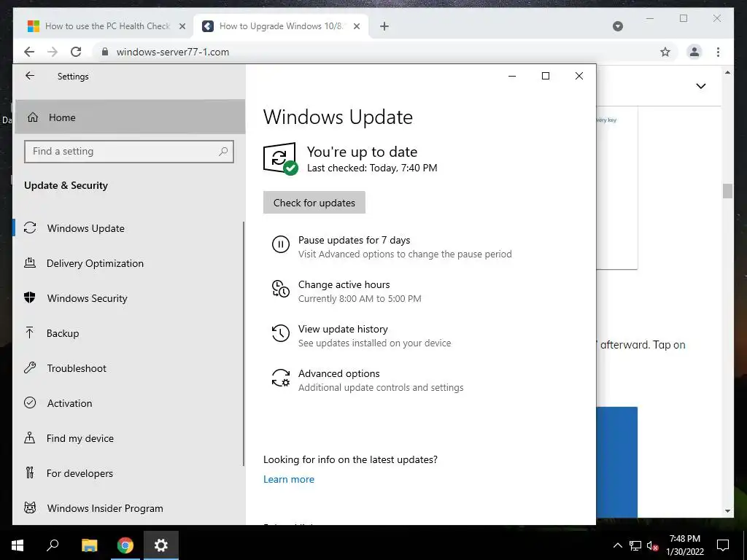Open Home in Settings sidebar

pyautogui.click(x=130, y=117)
